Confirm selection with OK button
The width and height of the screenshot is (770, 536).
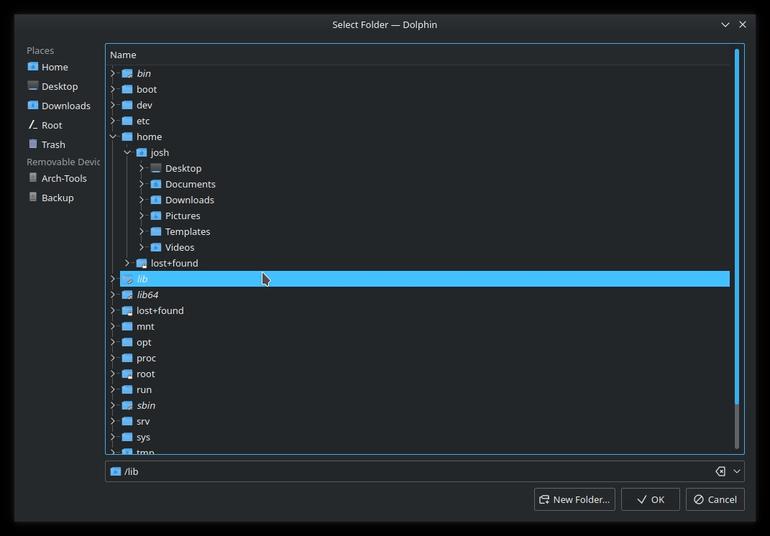(x=651, y=500)
